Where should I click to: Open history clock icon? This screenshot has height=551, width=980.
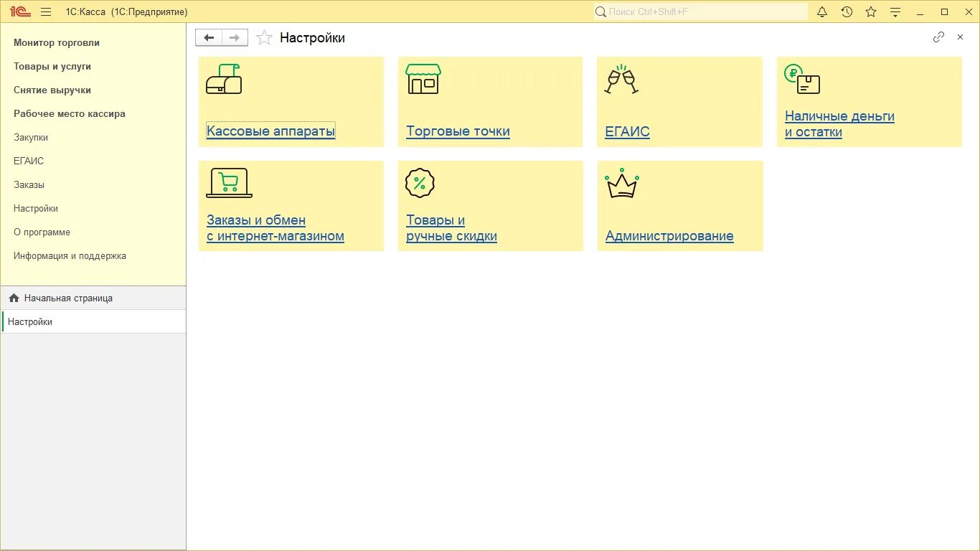click(x=847, y=11)
